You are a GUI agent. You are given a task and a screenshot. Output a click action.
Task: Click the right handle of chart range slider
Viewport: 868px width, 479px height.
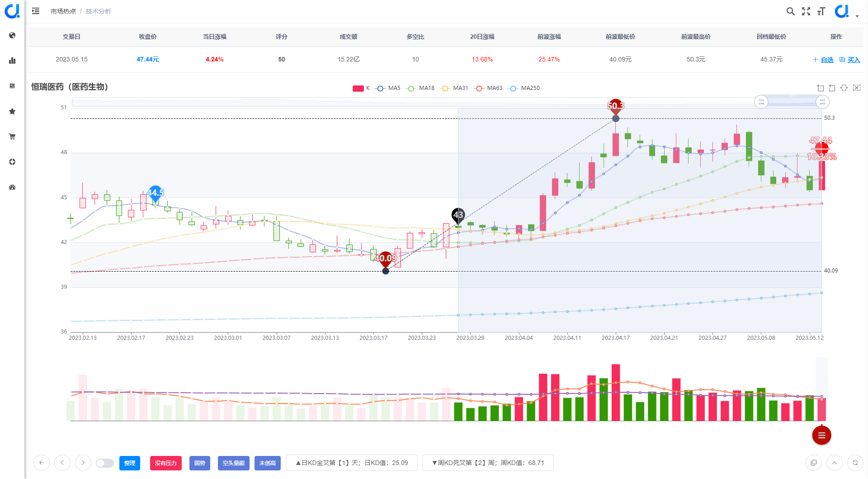(822, 102)
